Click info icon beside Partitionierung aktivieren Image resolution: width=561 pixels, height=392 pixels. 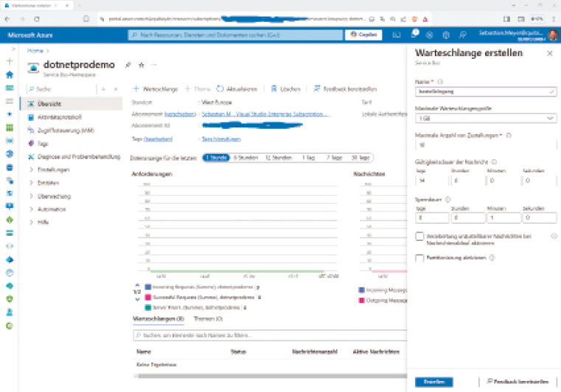[492, 257]
